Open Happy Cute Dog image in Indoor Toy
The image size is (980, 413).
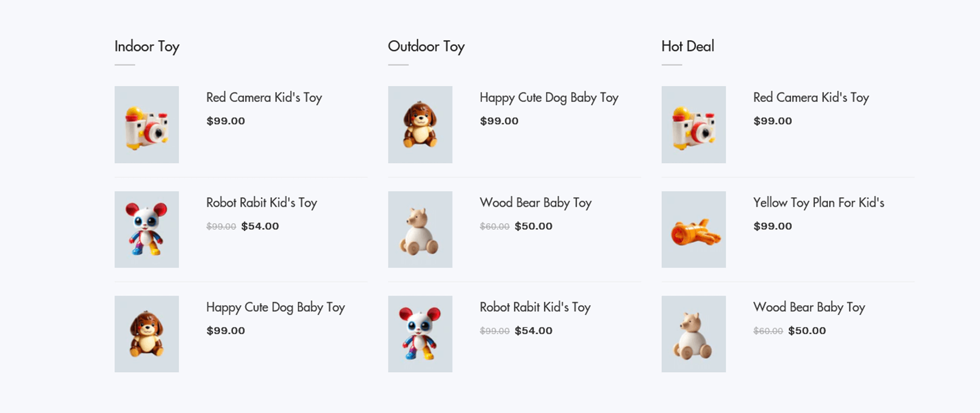(x=146, y=334)
